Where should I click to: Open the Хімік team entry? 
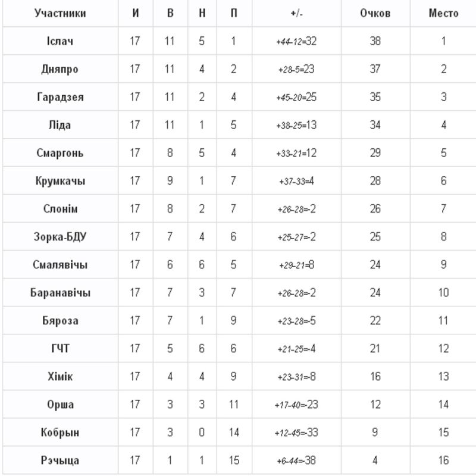pyautogui.click(x=60, y=377)
